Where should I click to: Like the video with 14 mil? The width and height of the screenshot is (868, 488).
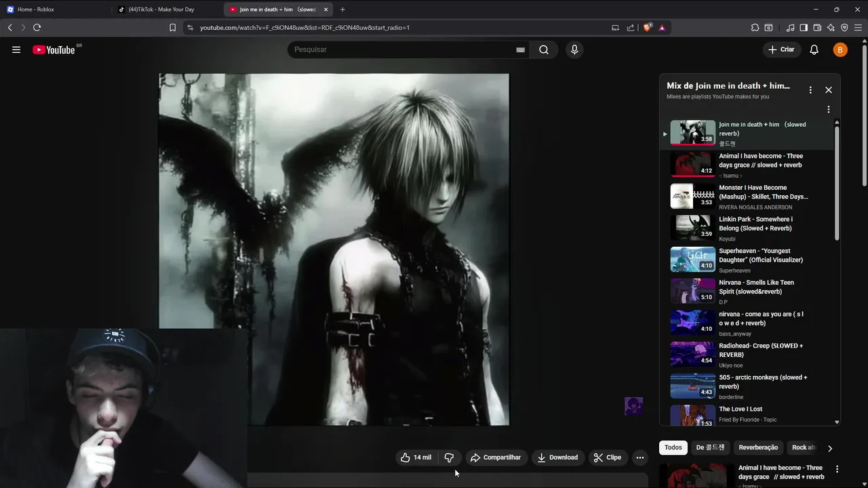pyautogui.click(x=416, y=457)
